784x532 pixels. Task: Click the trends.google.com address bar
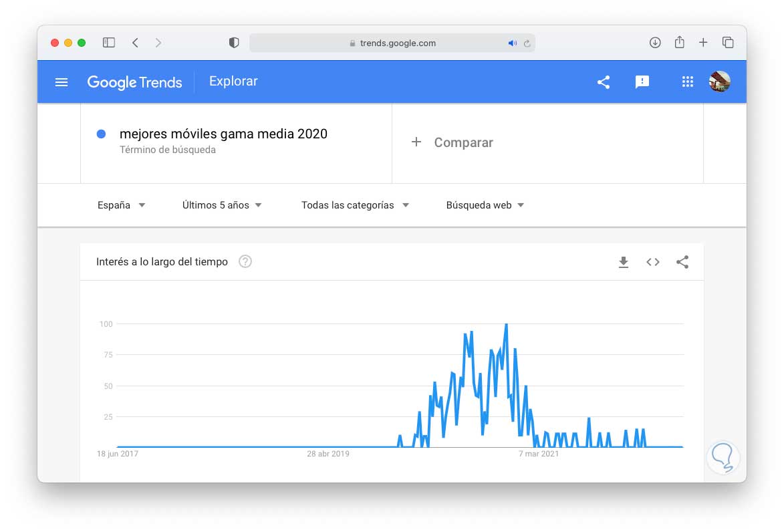point(392,43)
